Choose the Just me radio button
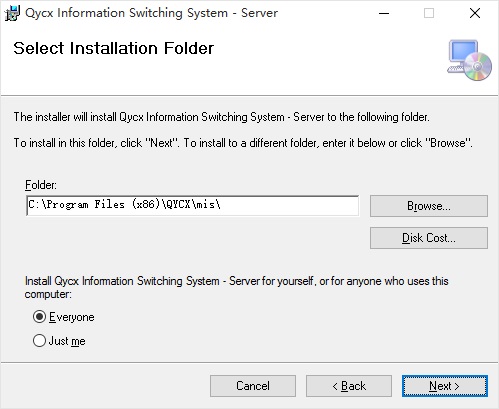Image resolution: width=499 pixels, height=409 pixels. click(39, 341)
